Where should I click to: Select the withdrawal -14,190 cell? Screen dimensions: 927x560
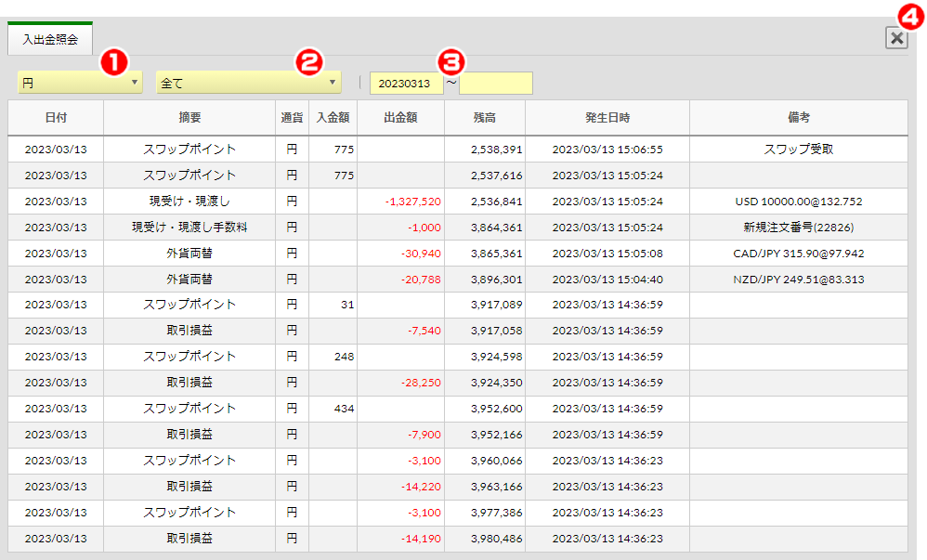click(x=401, y=539)
